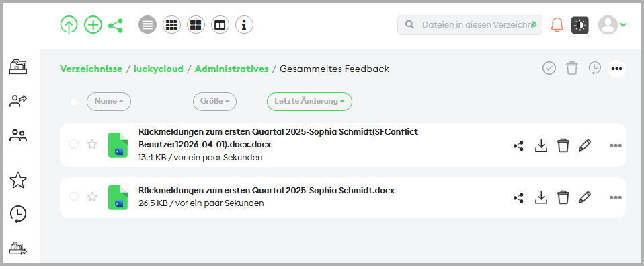Open the folder more options dots
This screenshot has width=644, height=266.
click(x=616, y=69)
